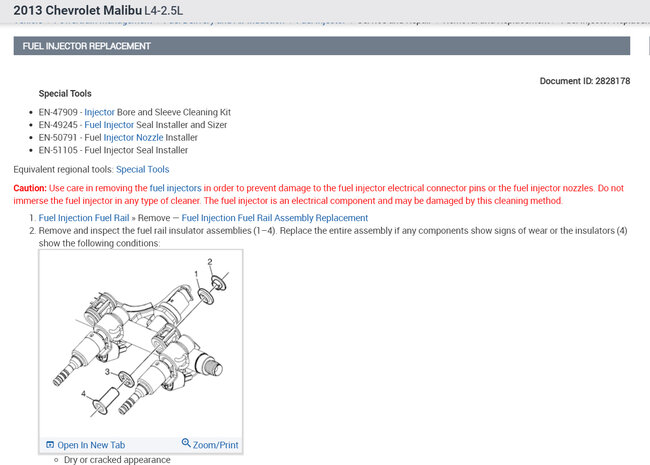The image size is (650, 465).
Task: Click the red Caution: label
Action: click(30, 188)
